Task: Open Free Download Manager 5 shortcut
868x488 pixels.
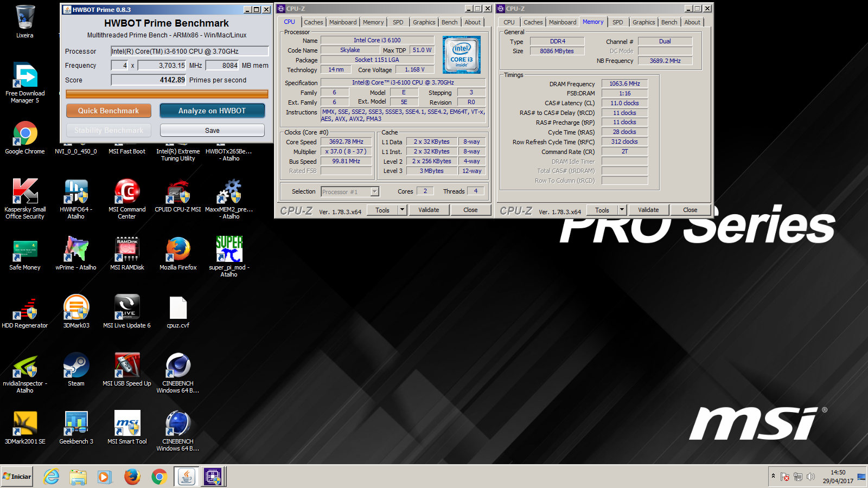Action: click(25, 82)
